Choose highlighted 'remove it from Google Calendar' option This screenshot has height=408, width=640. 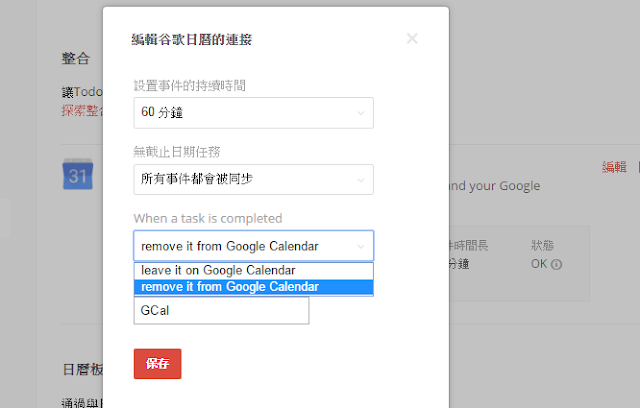[x=253, y=287]
